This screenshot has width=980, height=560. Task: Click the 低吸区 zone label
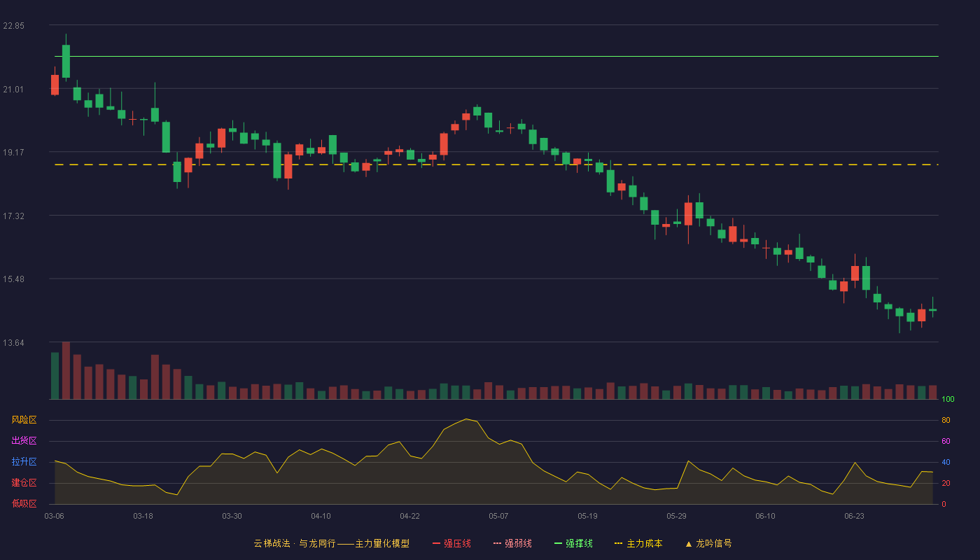pyautogui.click(x=24, y=503)
